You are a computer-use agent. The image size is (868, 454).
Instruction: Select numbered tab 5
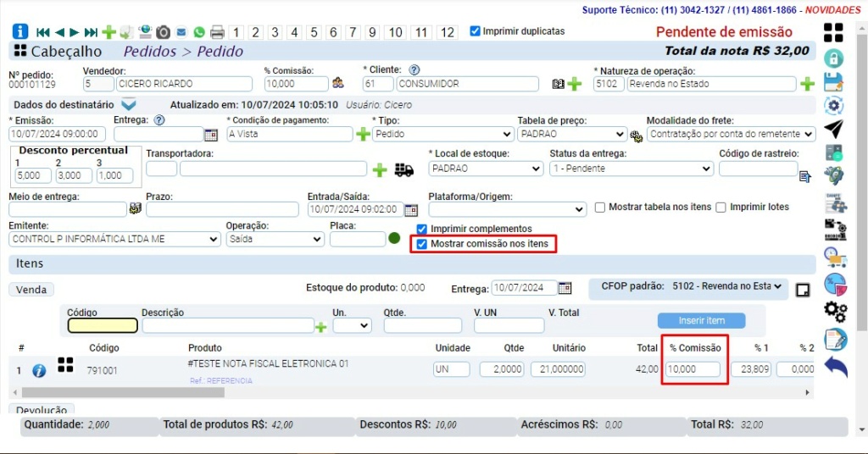pyautogui.click(x=314, y=33)
